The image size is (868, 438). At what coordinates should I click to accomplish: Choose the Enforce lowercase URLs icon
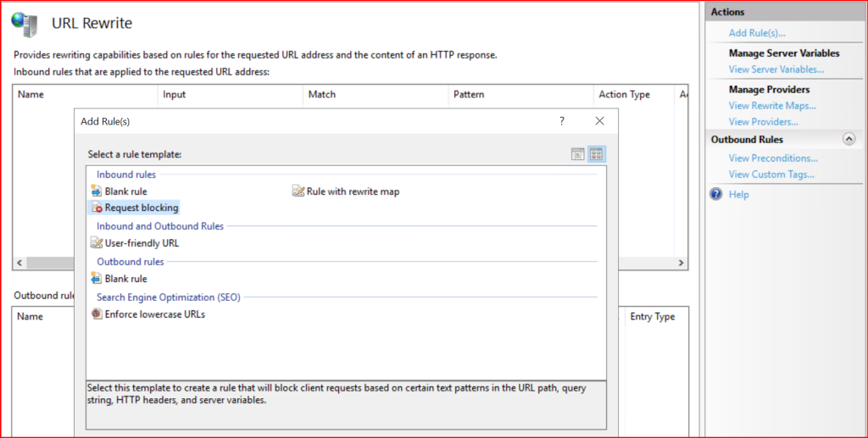click(x=97, y=314)
